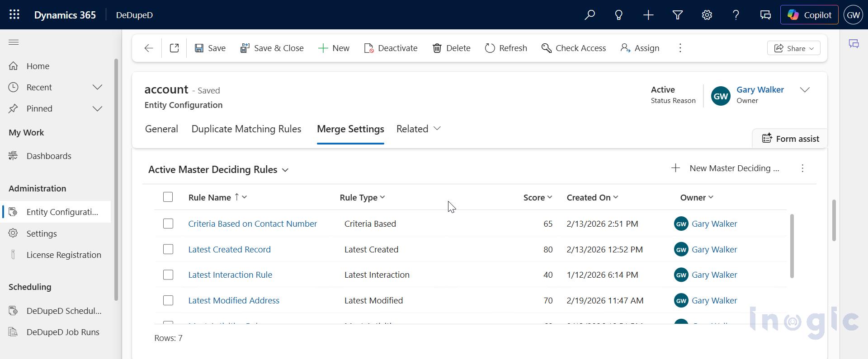868x359 pixels.
Task: Click the subgrid vertical scrollbar
Action: 792,246
